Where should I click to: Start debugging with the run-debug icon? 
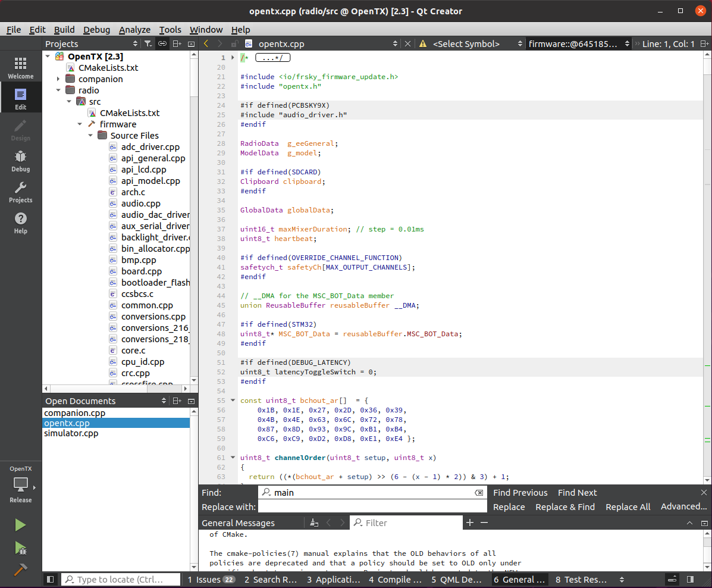coord(20,547)
